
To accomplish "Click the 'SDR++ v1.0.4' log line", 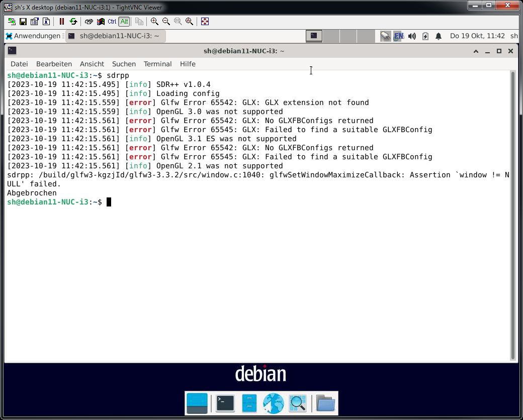I will pyautogui.click(x=109, y=84).
